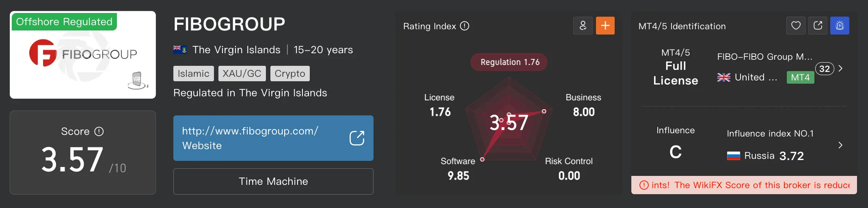Open the fibogroup.com website link

pos(273,138)
